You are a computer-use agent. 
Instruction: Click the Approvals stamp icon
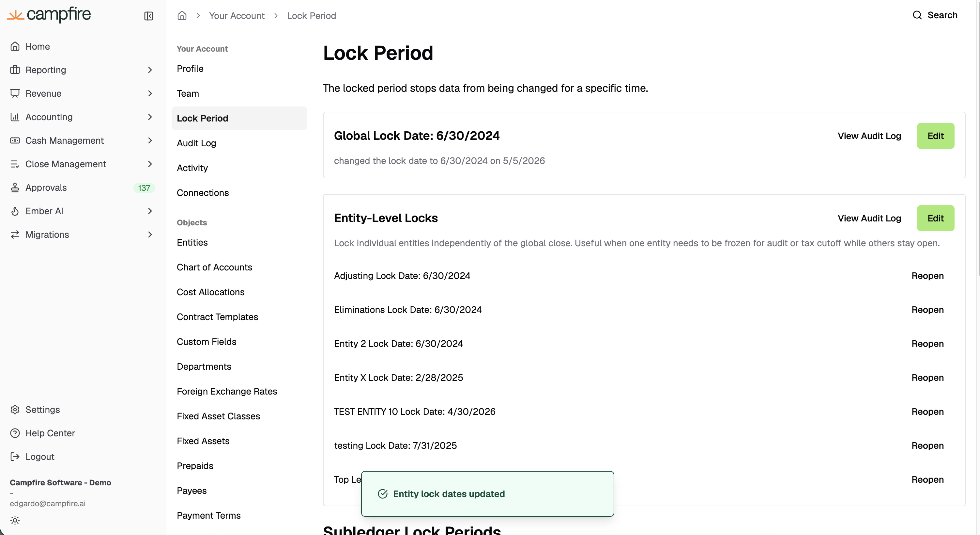click(x=15, y=187)
